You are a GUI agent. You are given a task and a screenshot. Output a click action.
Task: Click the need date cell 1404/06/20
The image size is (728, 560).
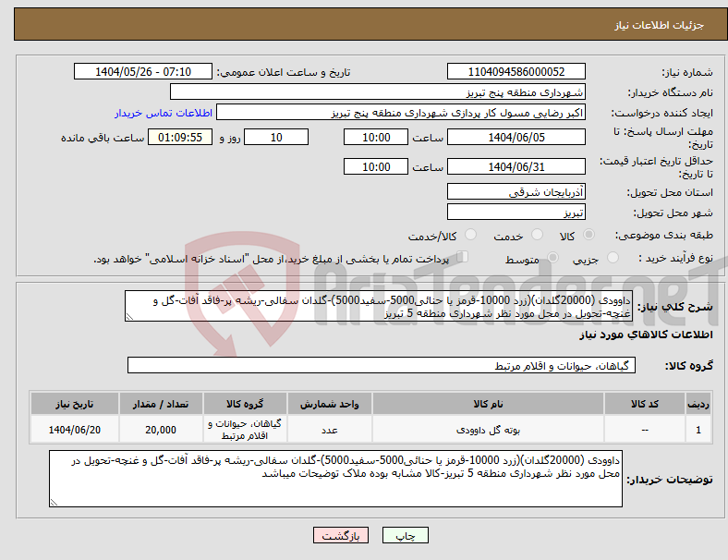(74, 430)
